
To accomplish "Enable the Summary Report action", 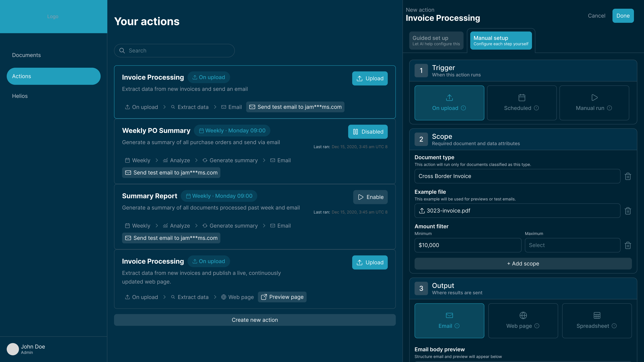I will coord(370,197).
